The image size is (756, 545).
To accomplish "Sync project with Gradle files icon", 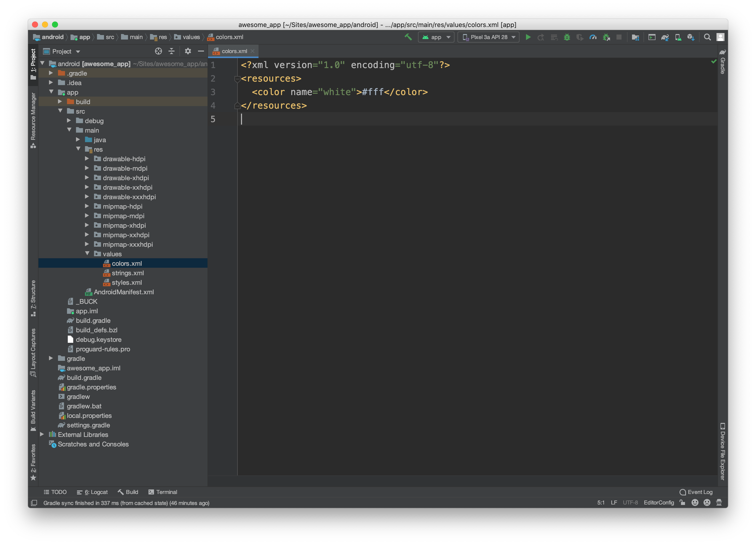I will (x=665, y=37).
